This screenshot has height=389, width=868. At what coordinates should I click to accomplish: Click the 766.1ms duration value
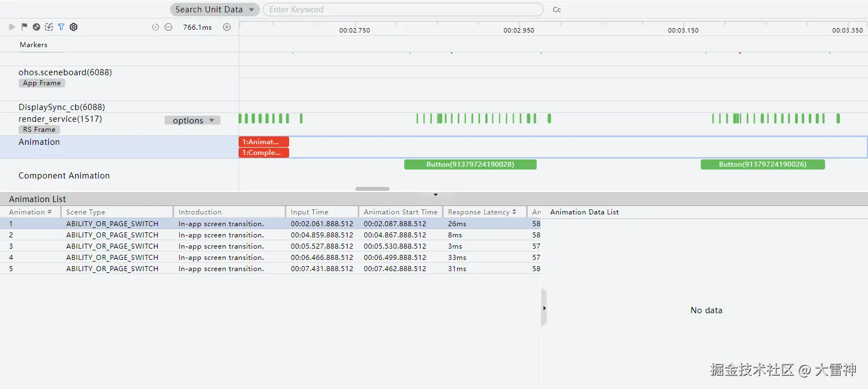pos(198,28)
